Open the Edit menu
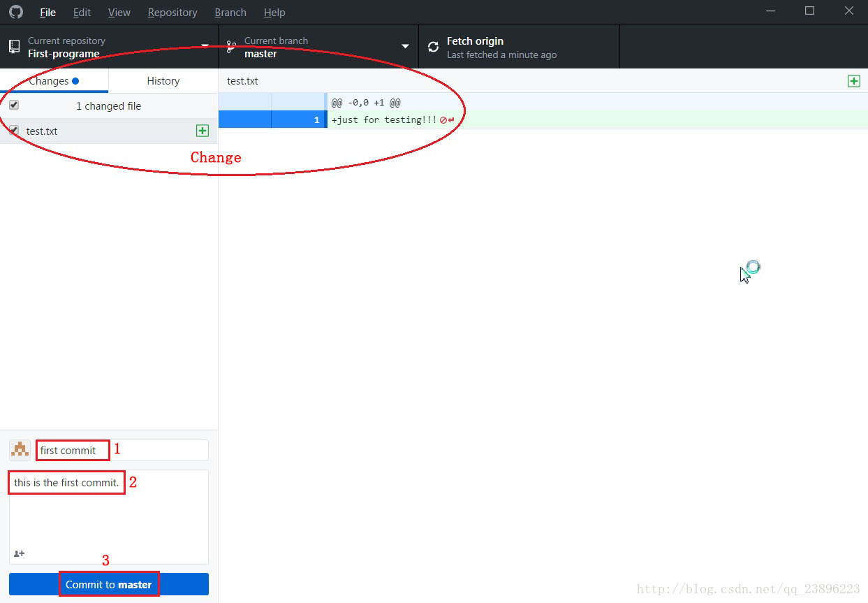 [x=82, y=13]
